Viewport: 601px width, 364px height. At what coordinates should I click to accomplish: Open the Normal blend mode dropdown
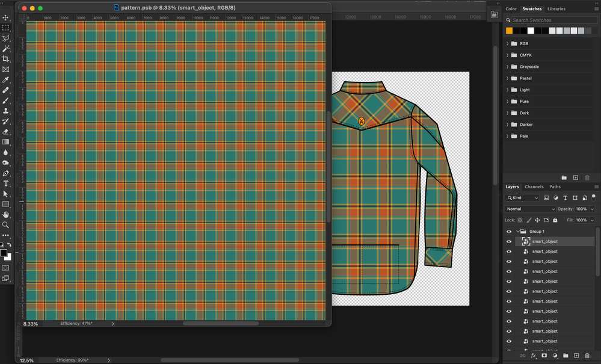pos(530,209)
